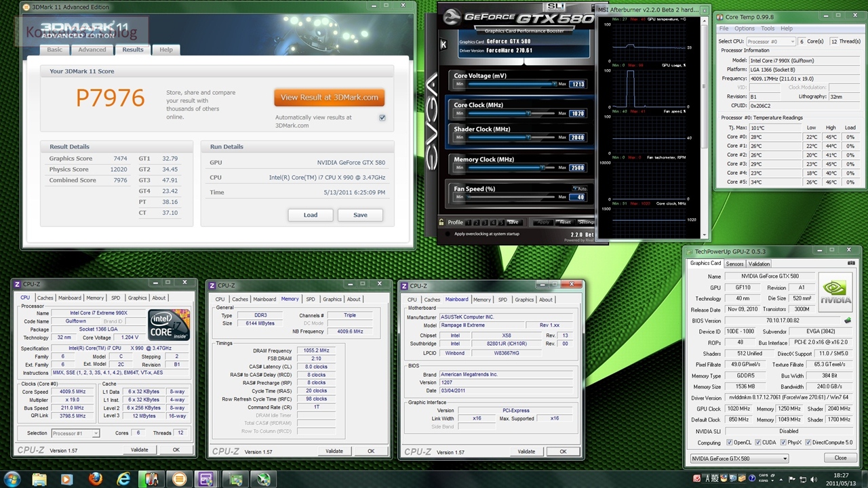Click the K button on EVGA panel
This screenshot has height=488, width=868.
point(443,45)
